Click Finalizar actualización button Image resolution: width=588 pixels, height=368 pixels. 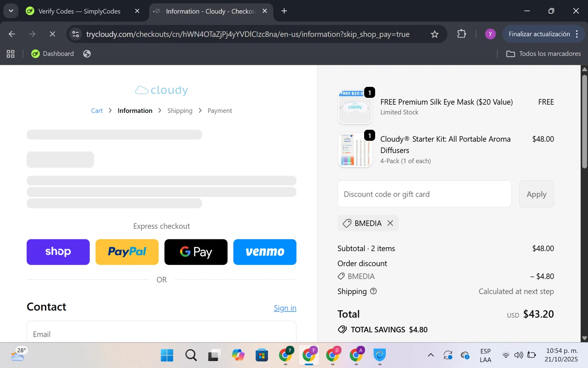tap(539, 34)
